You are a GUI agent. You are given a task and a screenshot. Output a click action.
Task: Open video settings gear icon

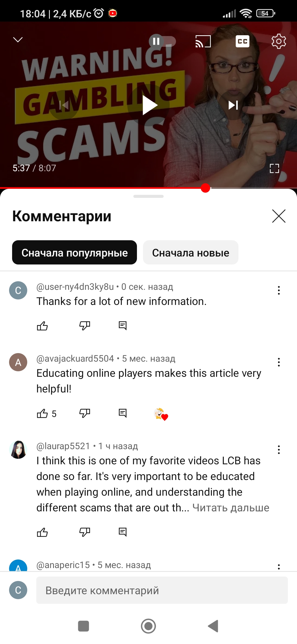[279, 41]
